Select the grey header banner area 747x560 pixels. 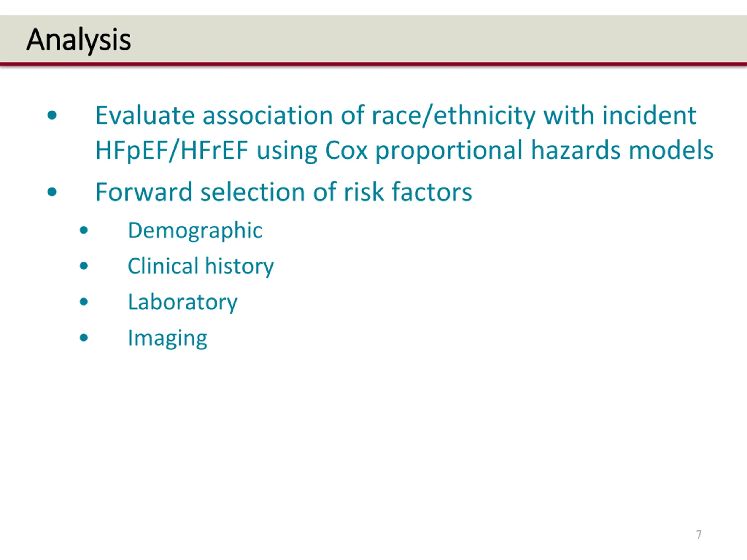[373, 38]
